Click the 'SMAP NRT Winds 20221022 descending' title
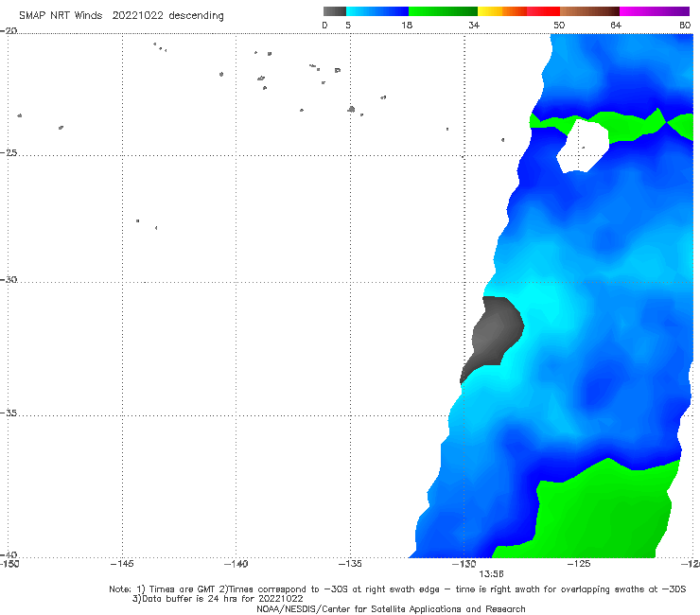Screen dimensions: 700x615 click(121, 16)
